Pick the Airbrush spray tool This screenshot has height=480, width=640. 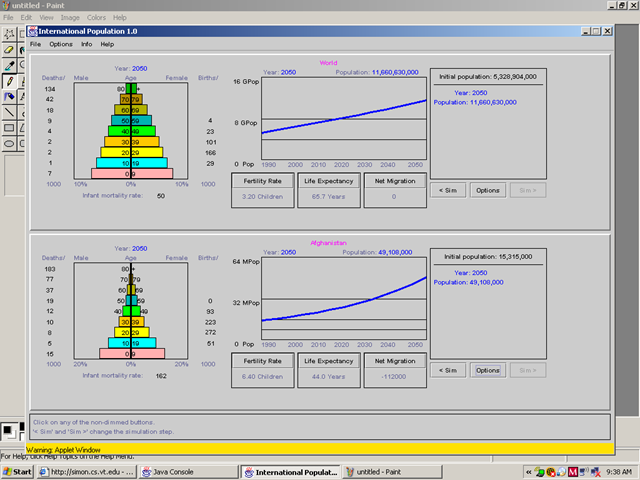9,96
